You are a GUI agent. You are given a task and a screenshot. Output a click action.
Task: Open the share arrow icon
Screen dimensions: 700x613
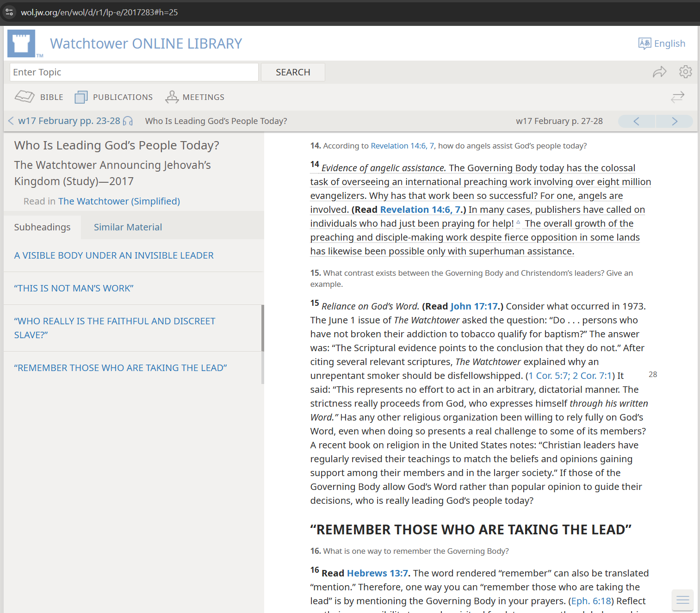point(659,72)
